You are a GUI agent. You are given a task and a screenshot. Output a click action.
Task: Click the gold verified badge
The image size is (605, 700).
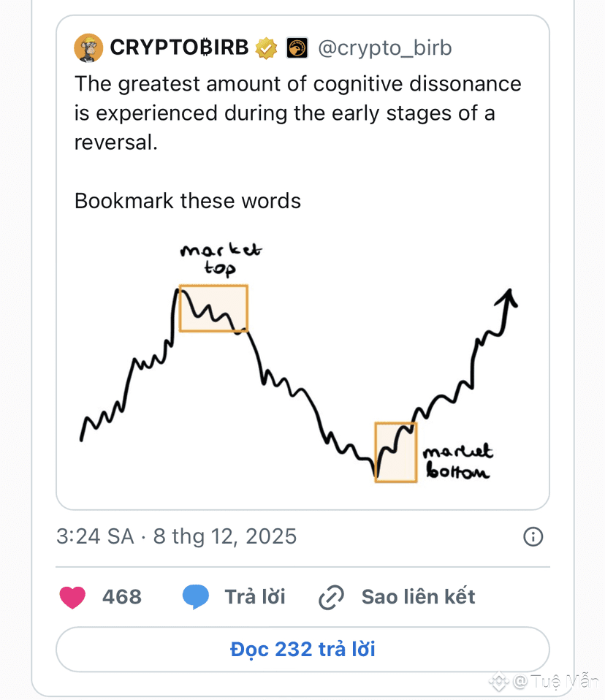pyautogui.click(x=265, y=48)
